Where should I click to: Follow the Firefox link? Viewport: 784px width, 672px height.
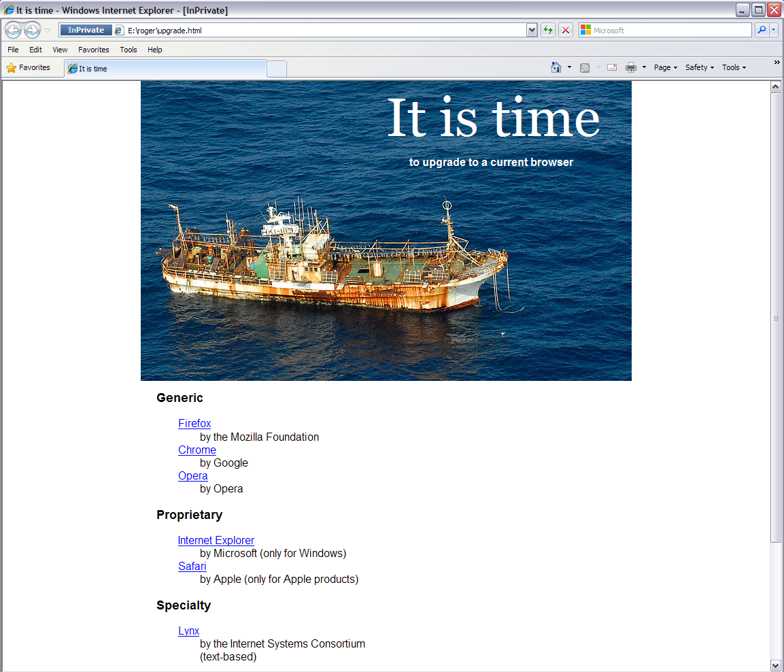click(x=194, y=423)
